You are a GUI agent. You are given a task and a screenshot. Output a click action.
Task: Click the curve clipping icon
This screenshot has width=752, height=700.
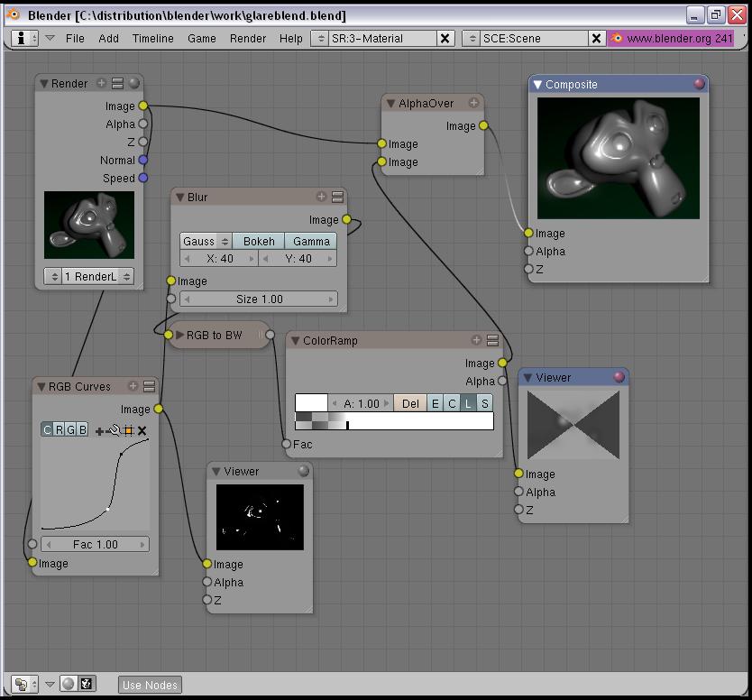click(x=129, y=430)
